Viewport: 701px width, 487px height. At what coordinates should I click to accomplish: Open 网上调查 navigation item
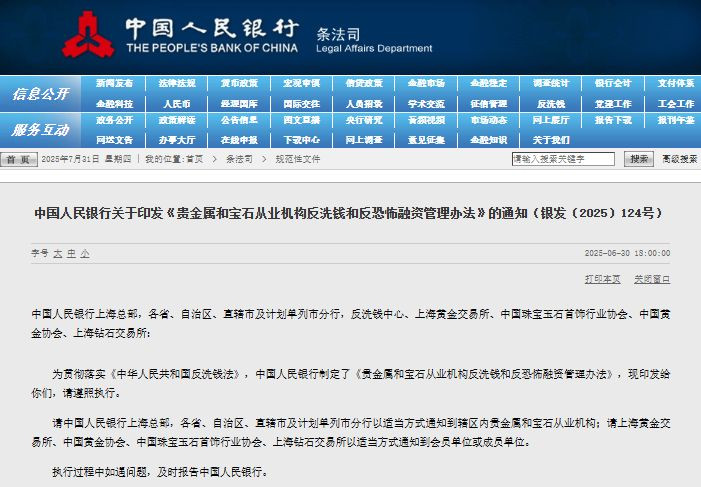364,140
